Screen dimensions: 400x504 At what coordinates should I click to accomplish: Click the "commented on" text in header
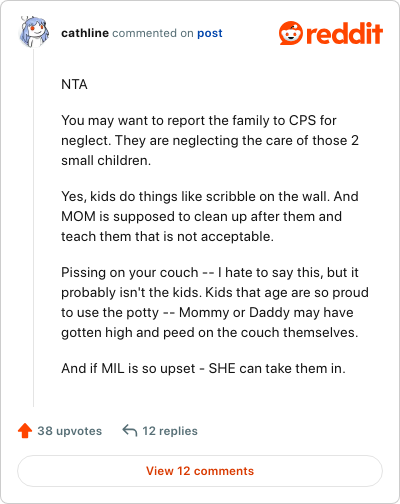pos(153,33)
